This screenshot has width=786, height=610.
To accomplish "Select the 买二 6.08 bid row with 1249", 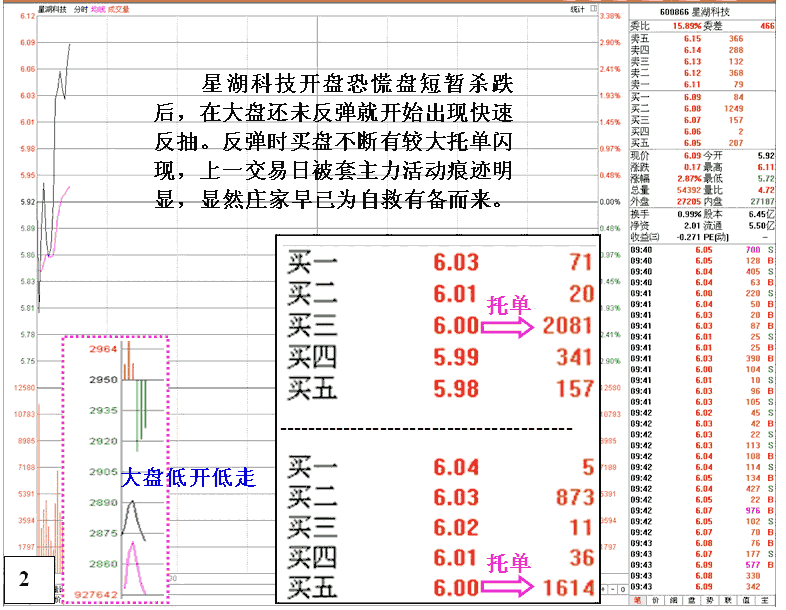I will pyautogui.click(x=702, y=109).
